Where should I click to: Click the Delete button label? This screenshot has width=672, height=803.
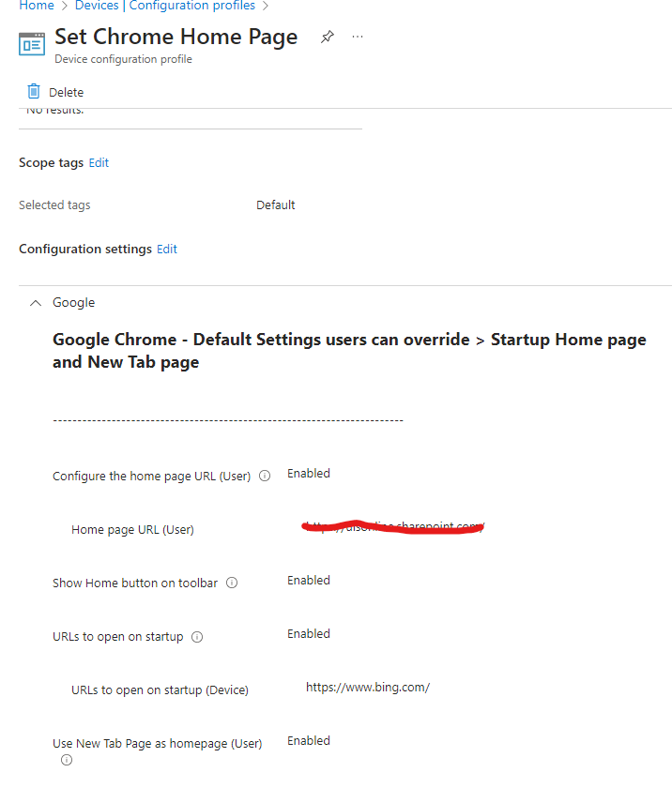[66, 93]
